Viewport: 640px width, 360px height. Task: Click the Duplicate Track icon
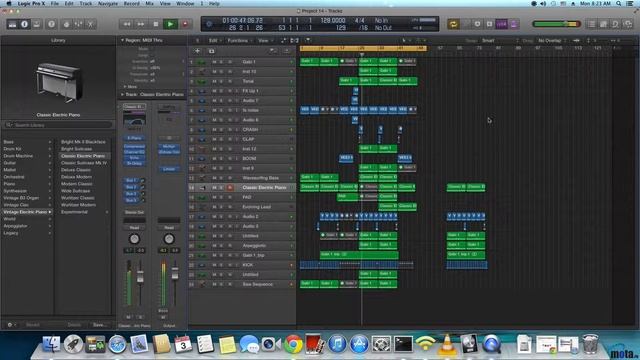pos(211,51)
